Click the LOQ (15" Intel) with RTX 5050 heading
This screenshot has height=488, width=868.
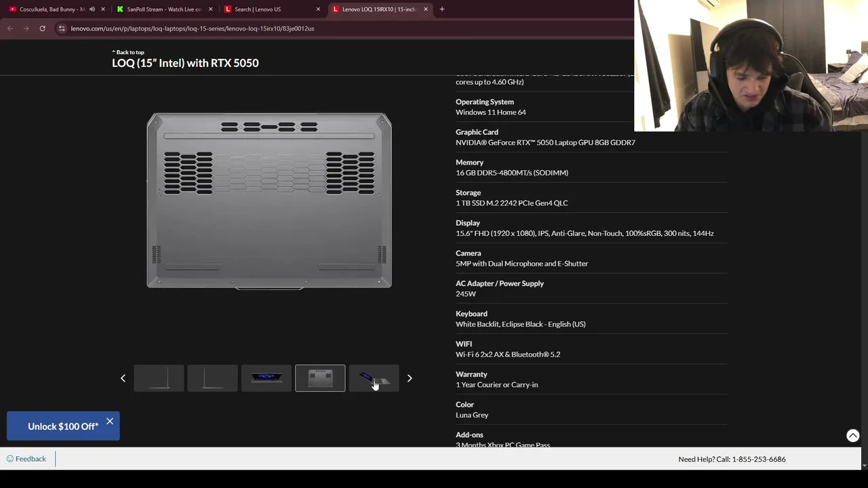185,63
